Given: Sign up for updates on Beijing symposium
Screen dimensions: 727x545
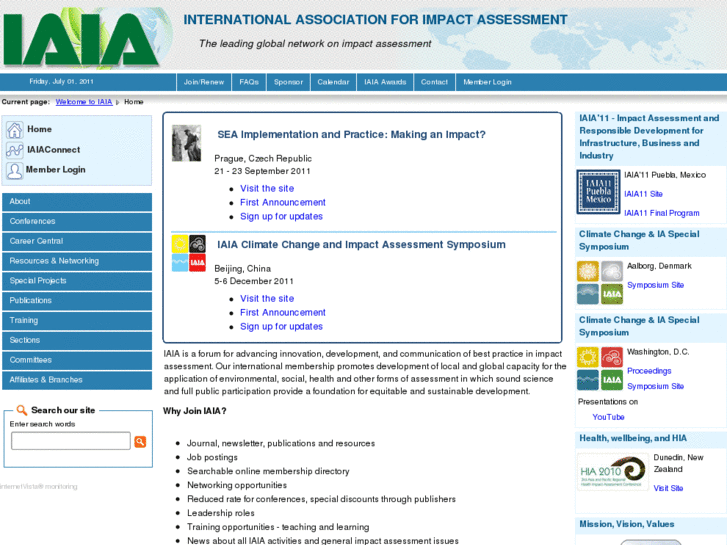Looking at the screenshot, I should pyautogui.click(x=281, y=327).
